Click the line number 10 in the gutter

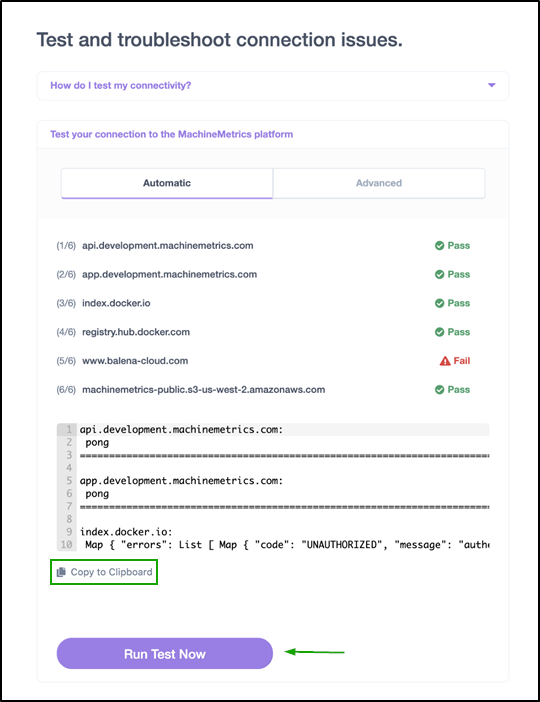[x=66, y=545]
